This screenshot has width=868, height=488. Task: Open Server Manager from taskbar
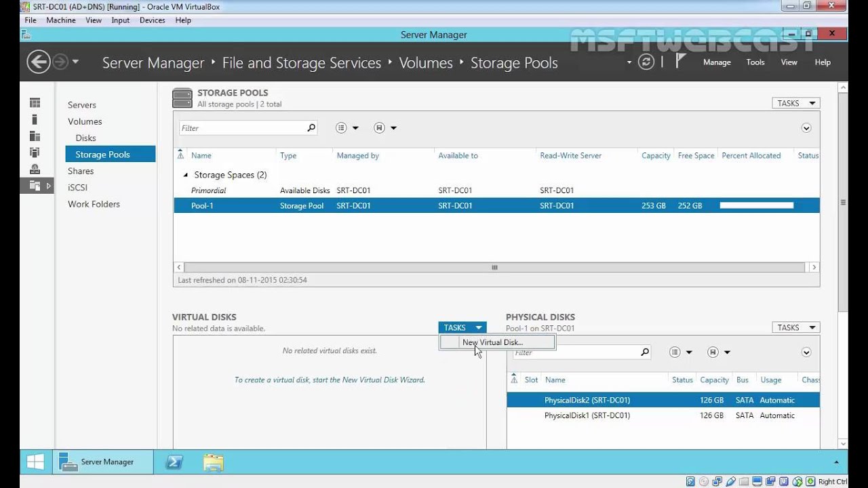coord(102,462)
